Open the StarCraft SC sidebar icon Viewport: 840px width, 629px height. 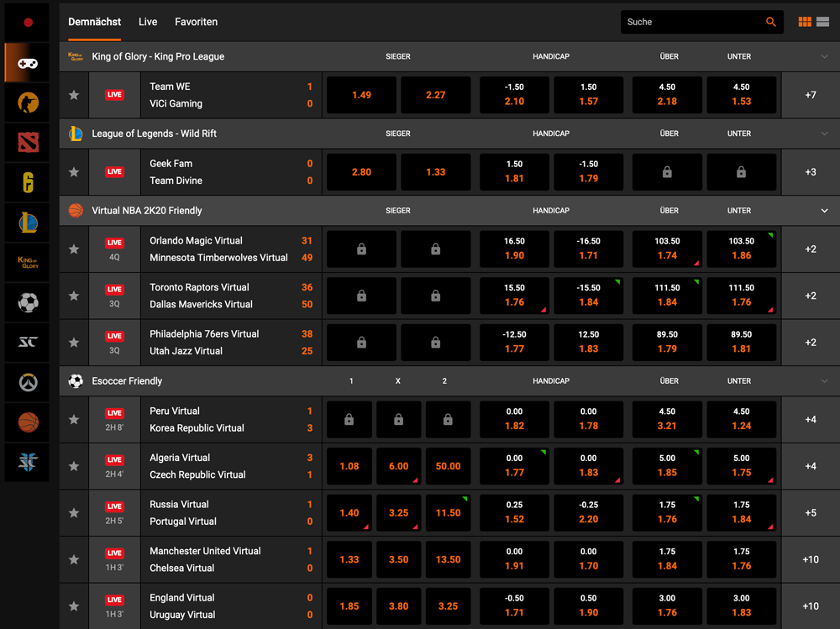[x=28, y=343]
